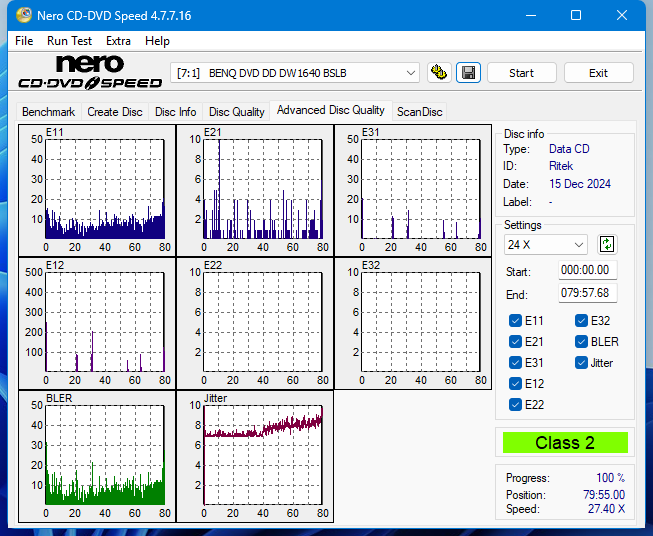Click the Start button
The image size is (653, 536).
521,73
